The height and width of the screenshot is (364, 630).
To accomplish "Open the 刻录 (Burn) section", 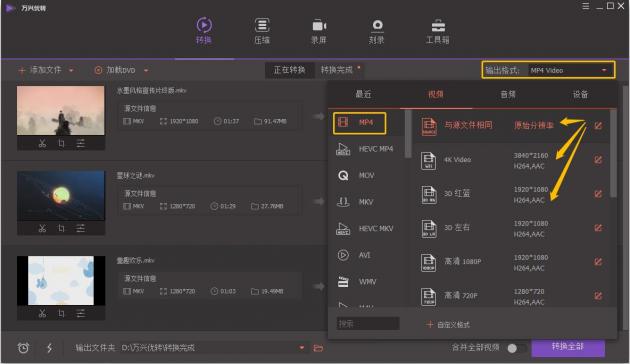I will click(377, 31).
